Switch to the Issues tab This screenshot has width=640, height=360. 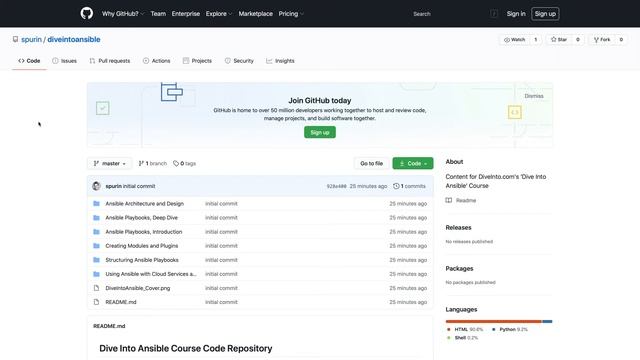tap(64, 61)
